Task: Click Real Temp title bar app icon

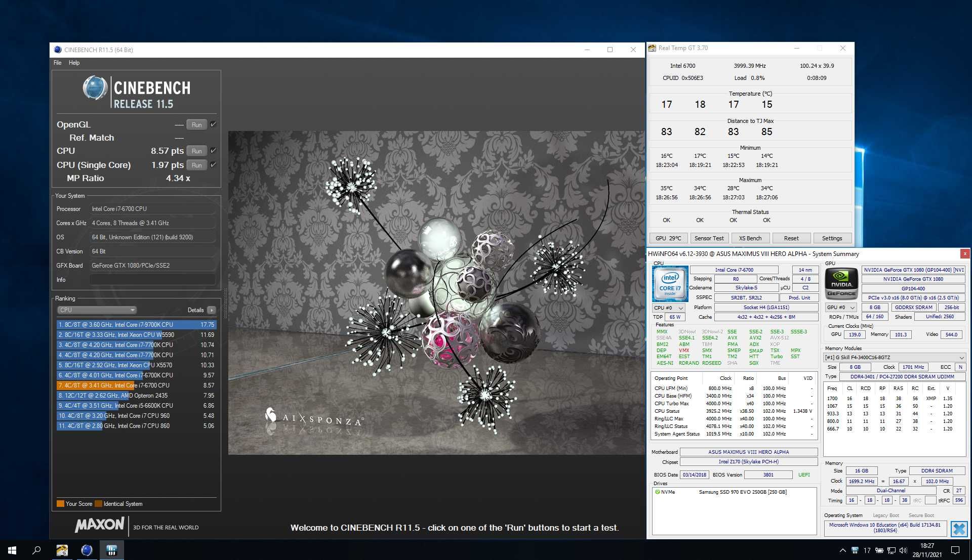Action: [x=652, y=48]
